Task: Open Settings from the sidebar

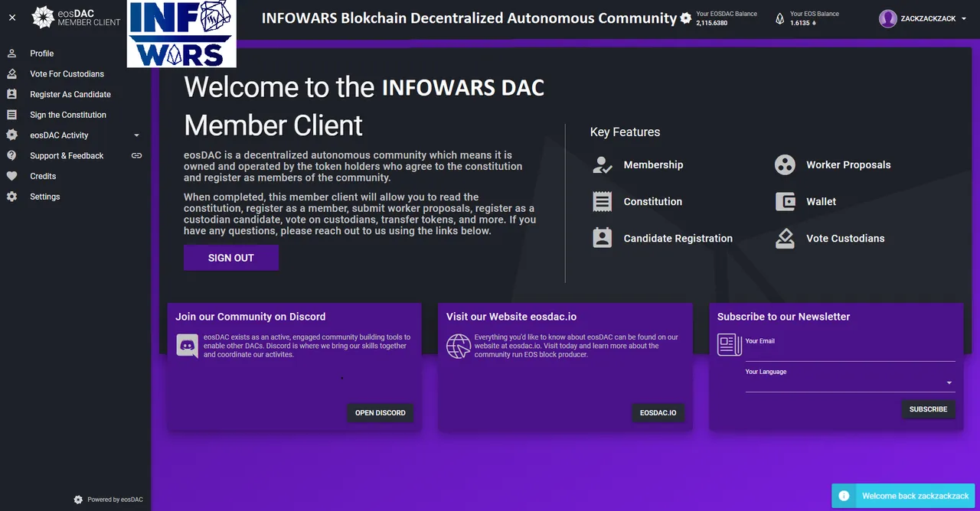Action: pyautogui.click(x=75, y=197)
